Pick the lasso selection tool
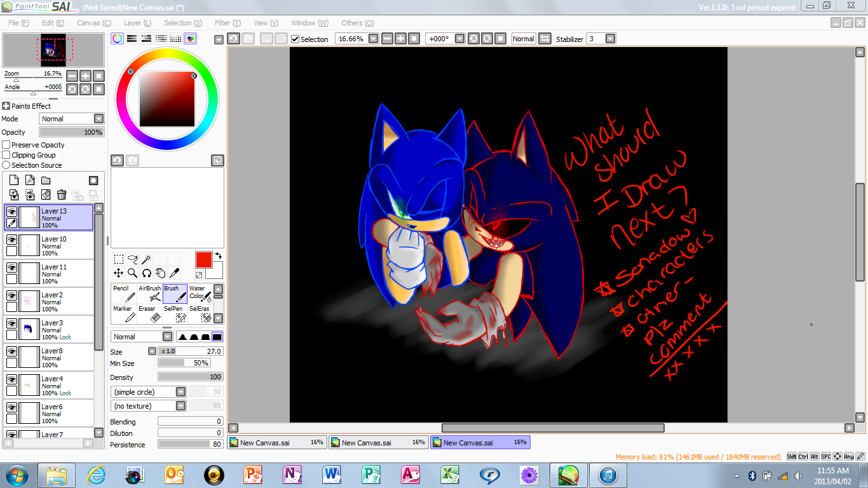The image size is (868, 488). pos(133,259)
